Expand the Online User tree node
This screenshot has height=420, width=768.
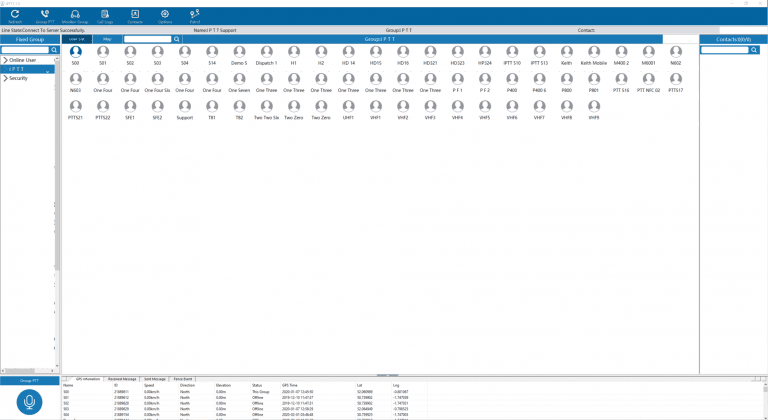(x=5, y=60)
